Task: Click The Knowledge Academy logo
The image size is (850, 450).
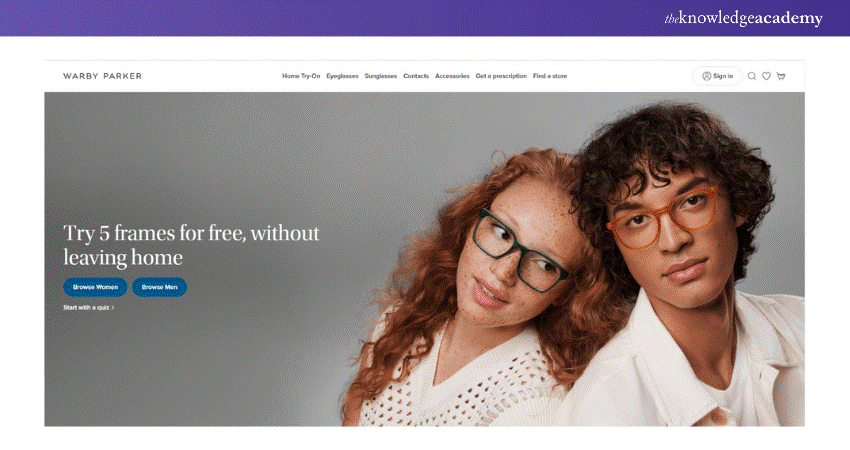Action: click(x=743, y=18)
